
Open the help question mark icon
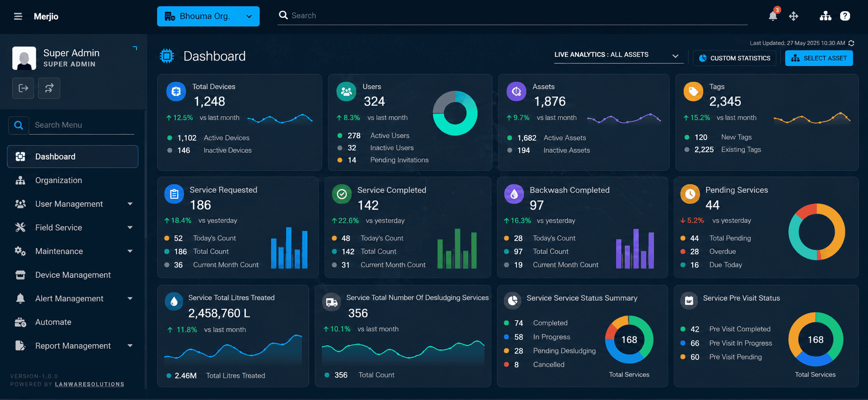(845, 16)
